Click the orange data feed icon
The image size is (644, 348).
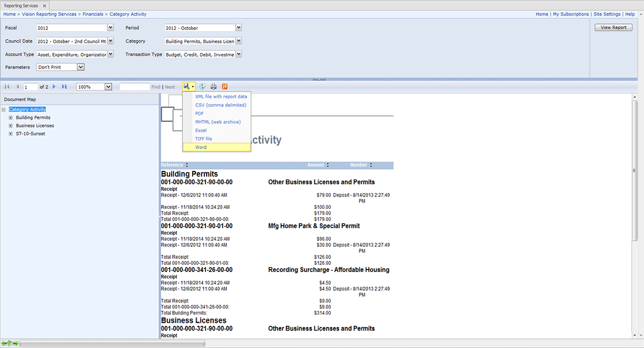point(225,87)
